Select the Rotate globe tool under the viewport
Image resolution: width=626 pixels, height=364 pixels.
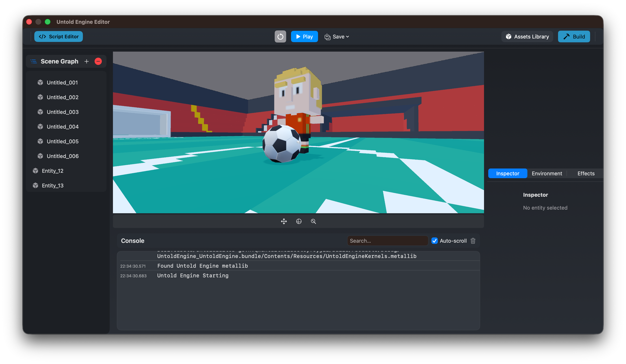click(299, 221)
